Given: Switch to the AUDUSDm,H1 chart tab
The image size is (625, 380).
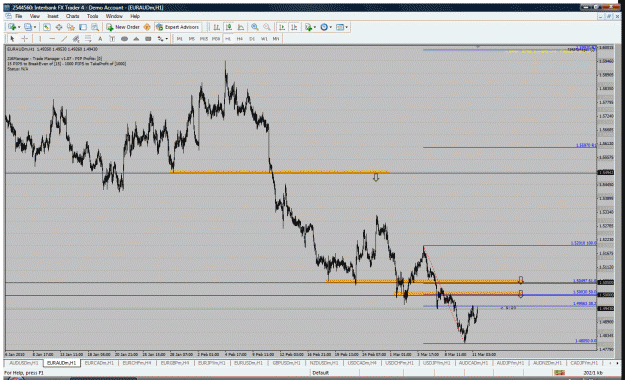Looking at the screenshot, I should pos(24,363).
